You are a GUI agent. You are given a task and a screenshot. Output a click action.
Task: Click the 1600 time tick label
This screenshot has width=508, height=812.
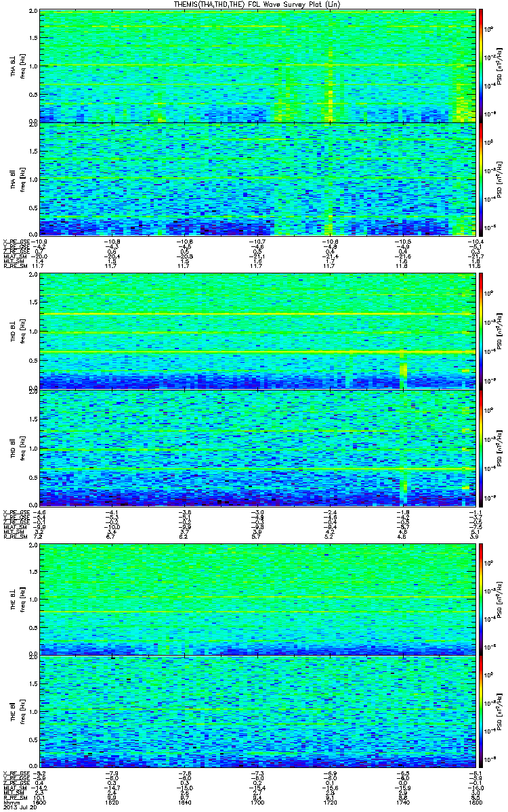point(39,803)
